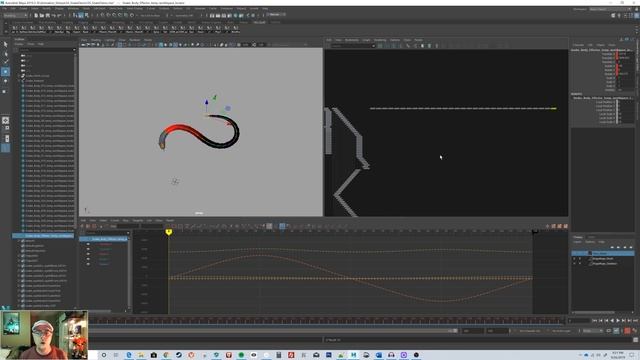The height and width of the screenshot is (360, 640).
Task: Select the arrow Select tool in toolbox
Action: pos(5,44)
